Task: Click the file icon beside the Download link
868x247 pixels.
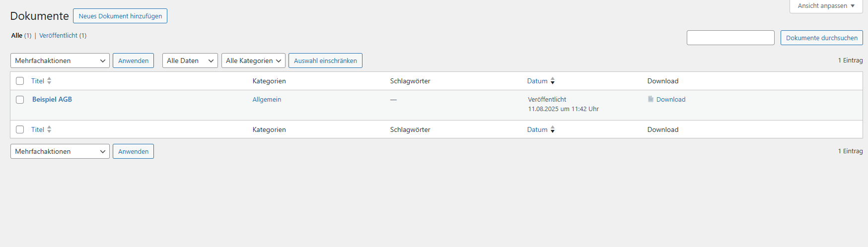Action: (x=651, y=99)
